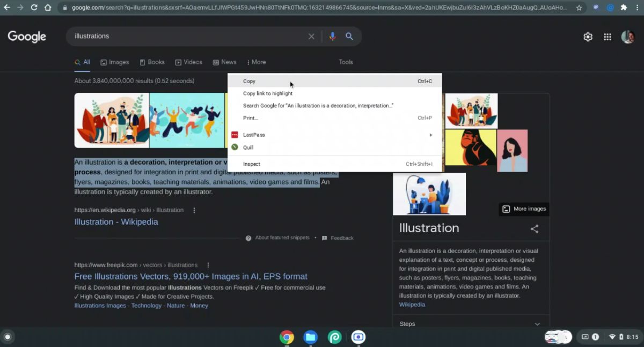
Task: Open the Illustration - Wikipedia link
Action: tap(116, 222)
